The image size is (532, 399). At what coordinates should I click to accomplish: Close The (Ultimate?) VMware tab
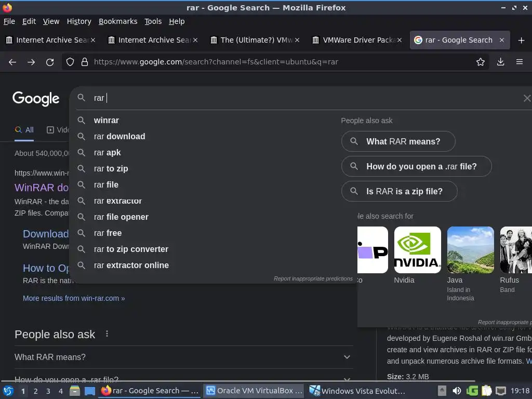click(297, 40)
